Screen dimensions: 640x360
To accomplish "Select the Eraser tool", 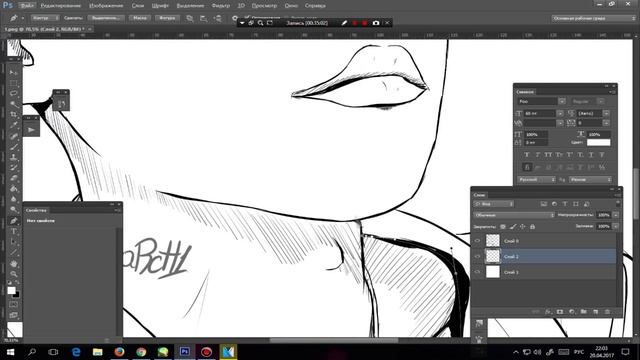I will pyautogui.click(x=13, y=178).
